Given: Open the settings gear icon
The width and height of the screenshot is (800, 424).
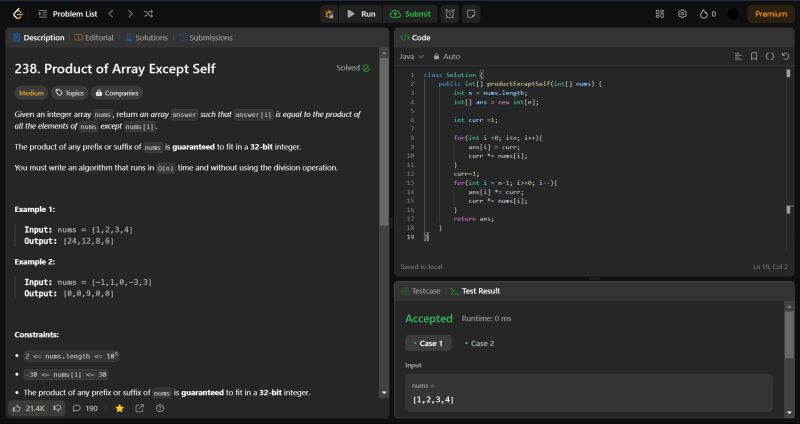Looking at the screenshot, I should point(682,14).
